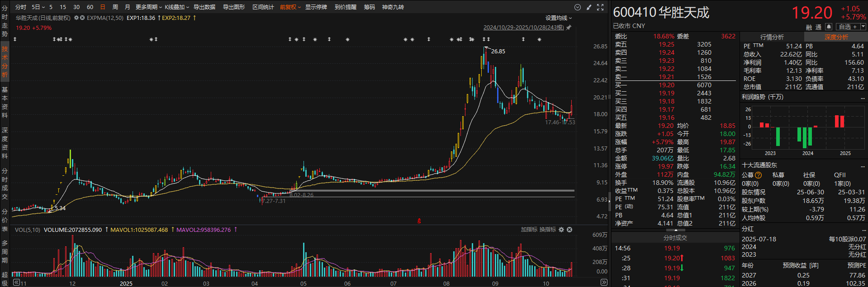Click the circled chevron menu icon
868x287 pixels.
(x=577, y=7)
